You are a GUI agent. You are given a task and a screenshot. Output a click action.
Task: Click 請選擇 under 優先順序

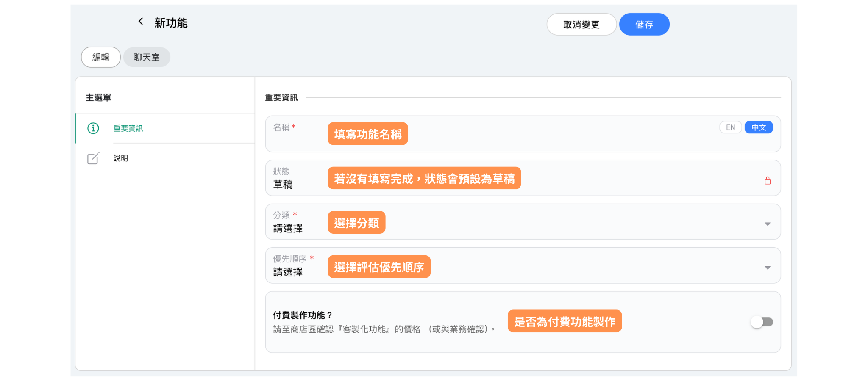coord(288,272)
